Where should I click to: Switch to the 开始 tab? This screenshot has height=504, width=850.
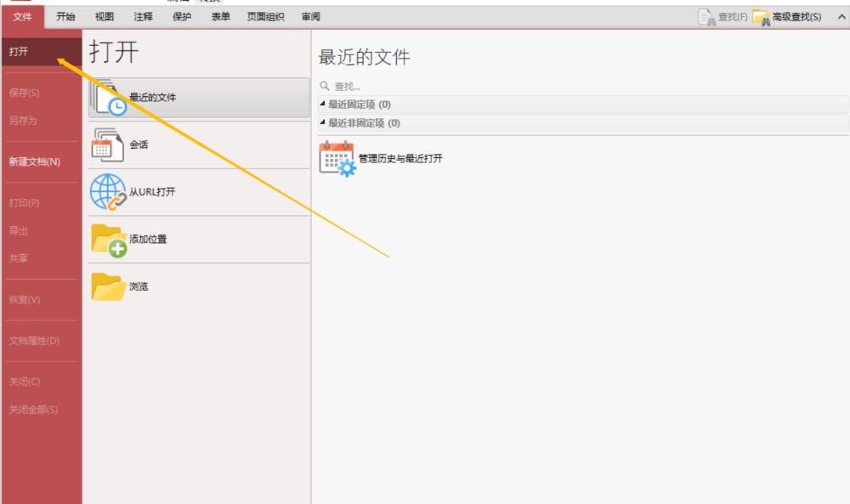[x=65, y=17]
